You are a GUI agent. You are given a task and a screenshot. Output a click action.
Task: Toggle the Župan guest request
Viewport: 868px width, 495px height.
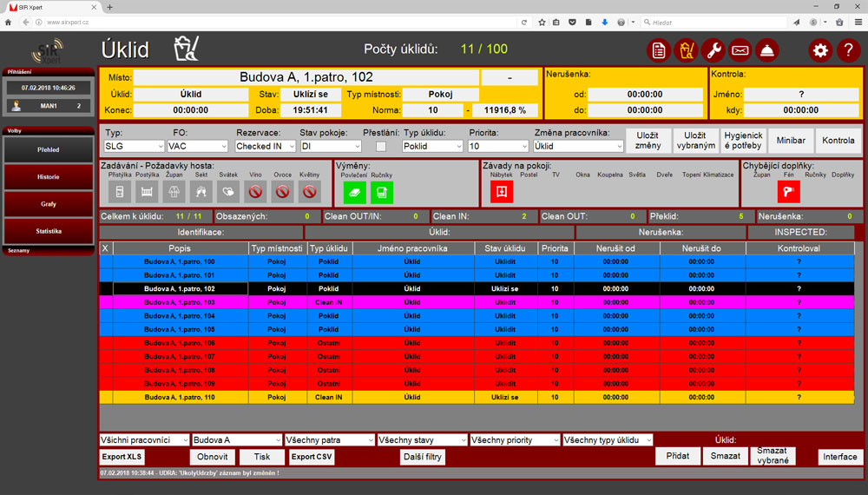click(174, 192)
